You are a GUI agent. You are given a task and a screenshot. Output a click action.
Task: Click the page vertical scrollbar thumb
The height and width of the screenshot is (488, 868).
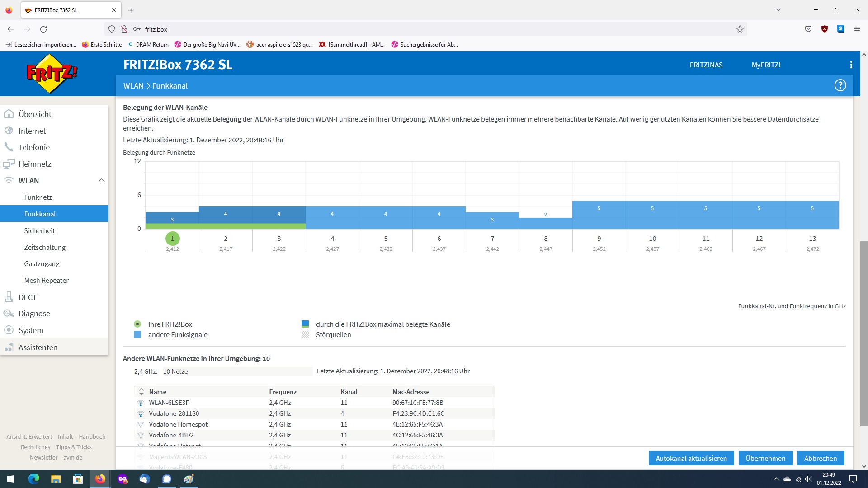863,334
